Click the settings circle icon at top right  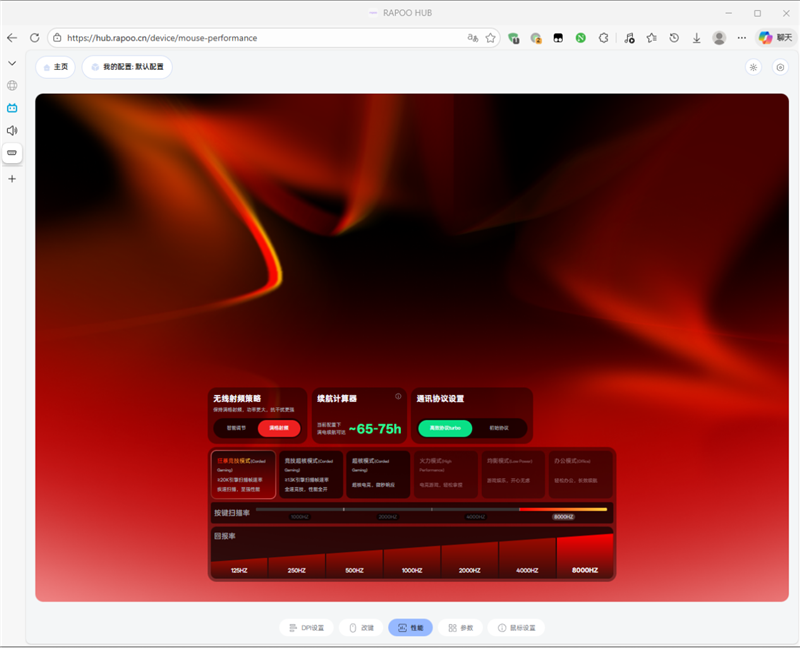click(780, 67)
